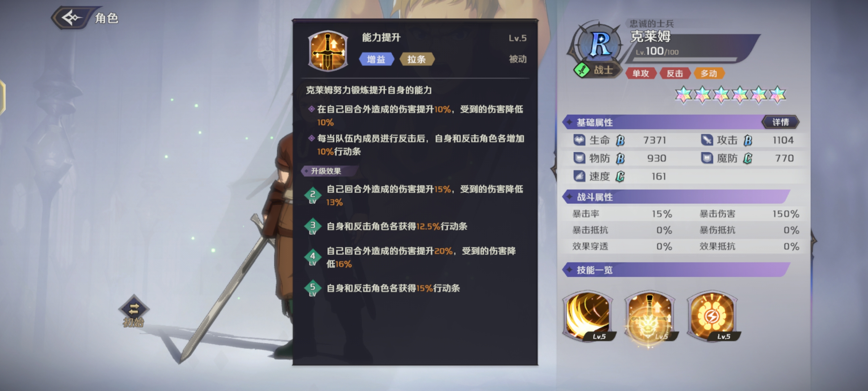
Task: Click the Lv 5 upgrade effect marker
Action: tap(313, 289)
